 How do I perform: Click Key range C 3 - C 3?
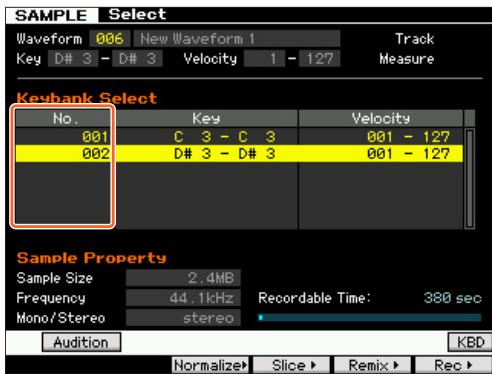(224, 137)
